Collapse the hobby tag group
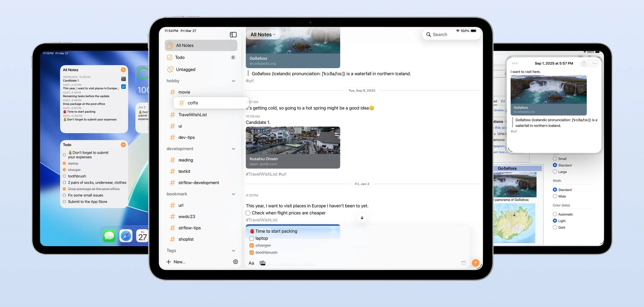Screen dimensions: 644x307 [x=233, y=81]
